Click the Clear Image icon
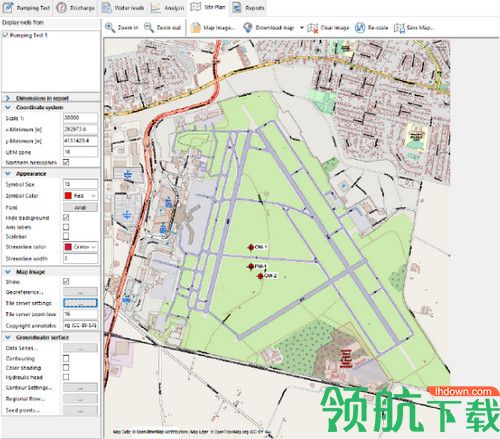This screenshot has width=500, height=439. pyautogui.click(x=313, y=28)
